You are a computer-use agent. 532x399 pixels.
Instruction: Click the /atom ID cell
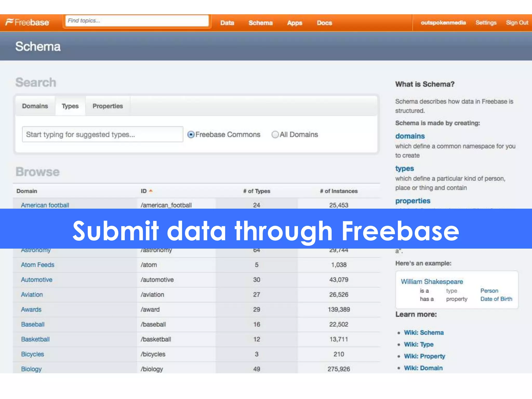click(x=149, y=265)
